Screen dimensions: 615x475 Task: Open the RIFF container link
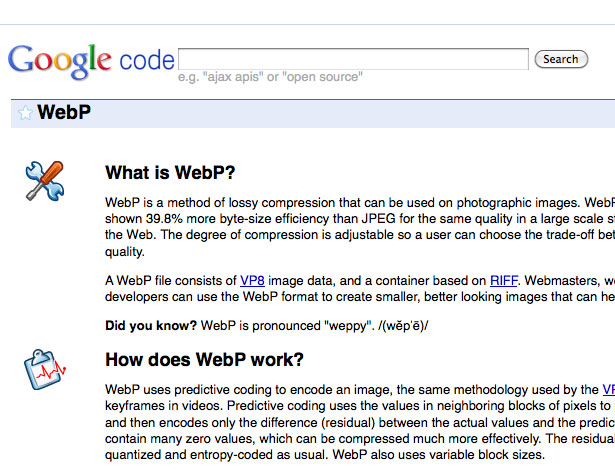coord(504,281)
